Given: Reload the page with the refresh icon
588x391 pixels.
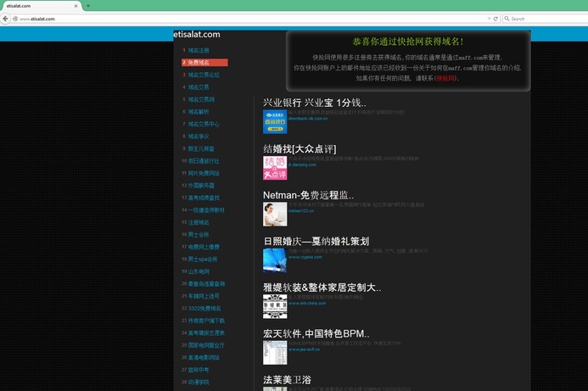Looking at the screenshot, I should [496, 19].
